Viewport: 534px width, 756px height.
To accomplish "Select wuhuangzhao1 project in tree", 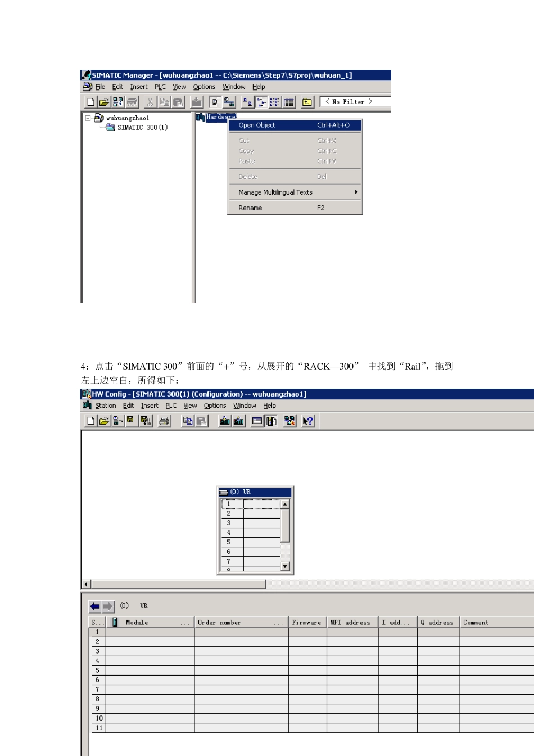I will 128,118.
